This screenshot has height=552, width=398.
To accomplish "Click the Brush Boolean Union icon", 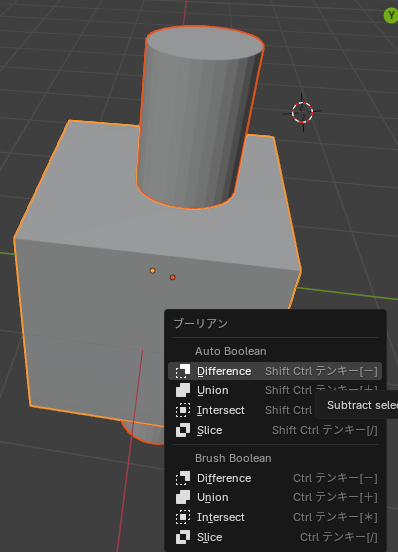I will 183,497.
